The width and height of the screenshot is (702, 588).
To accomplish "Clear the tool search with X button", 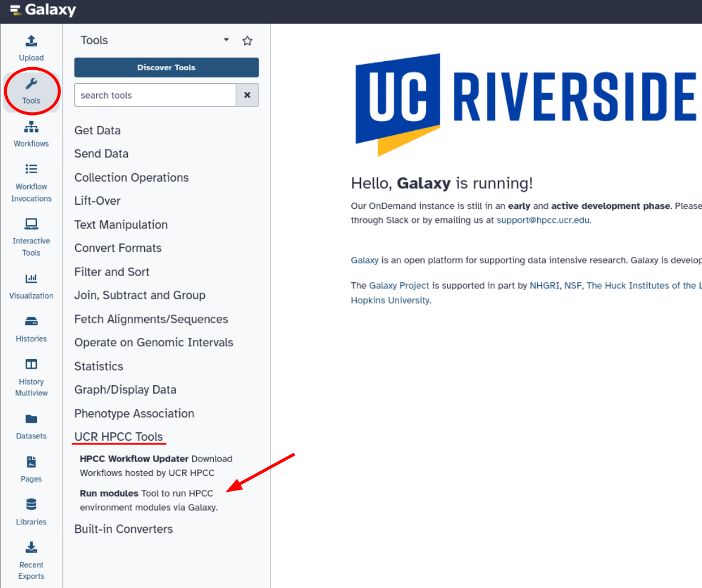I will coord(247,95).
